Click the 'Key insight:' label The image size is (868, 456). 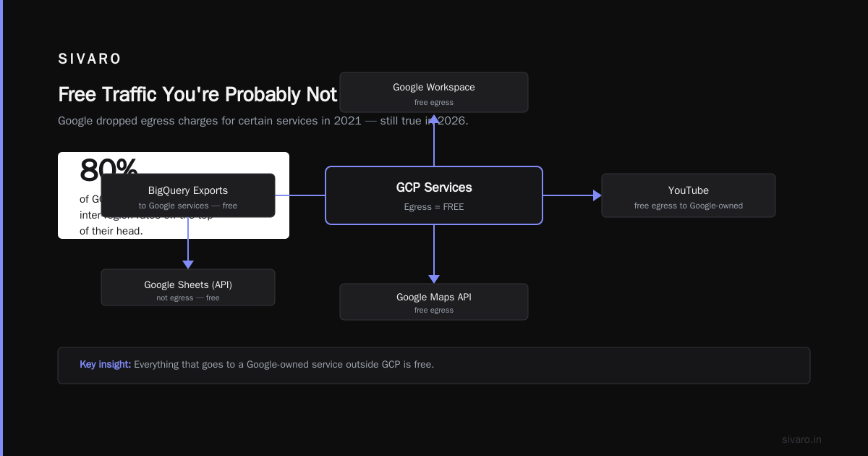(105, 364)
